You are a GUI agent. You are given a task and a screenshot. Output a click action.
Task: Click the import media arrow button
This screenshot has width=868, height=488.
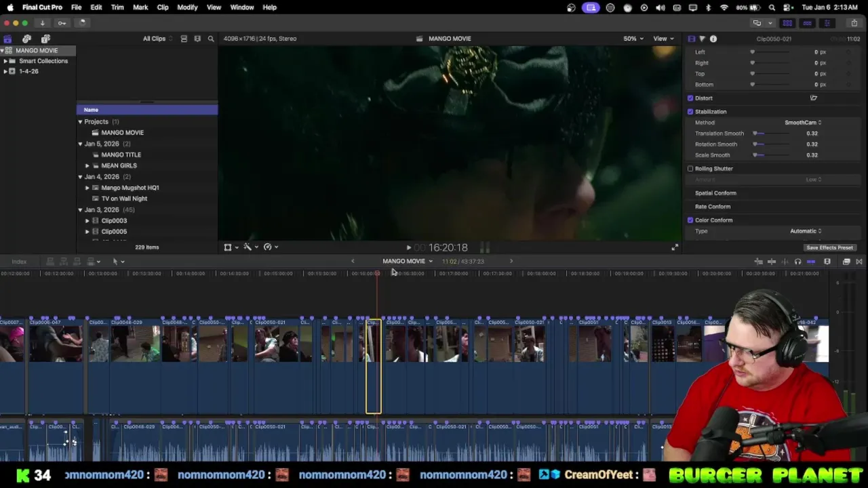(42, 23)
